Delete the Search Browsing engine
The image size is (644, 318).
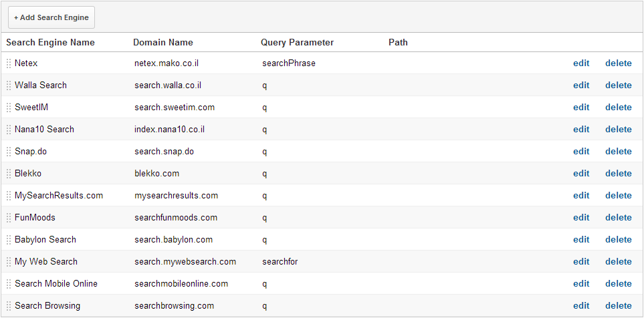click(x=618, y=306)
